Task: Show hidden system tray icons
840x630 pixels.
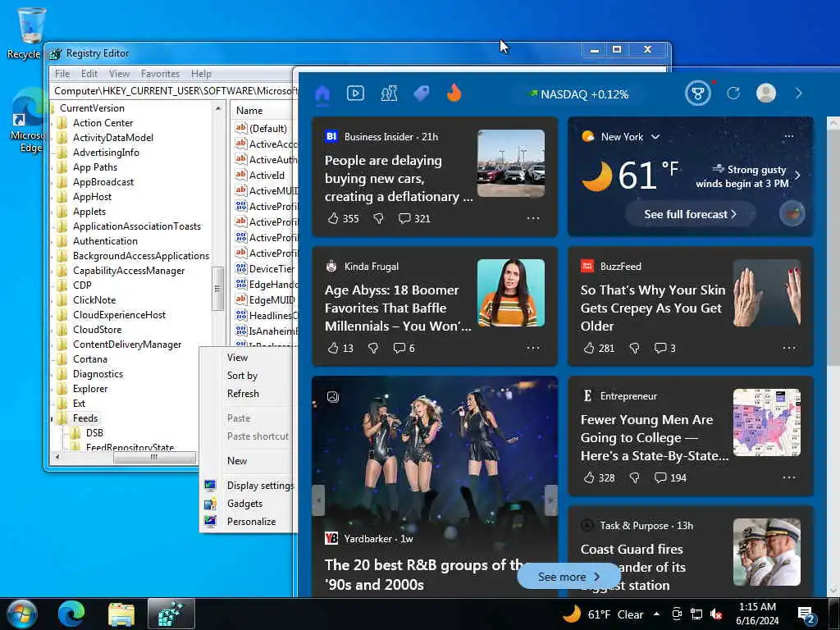Action: [x=656, y=614]
